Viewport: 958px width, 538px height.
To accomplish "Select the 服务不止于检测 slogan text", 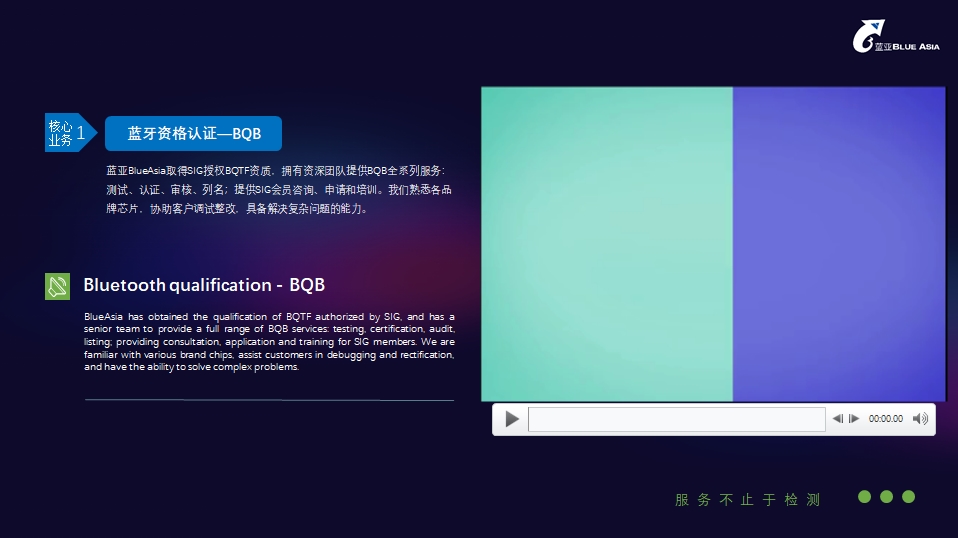I will [747, 500].
